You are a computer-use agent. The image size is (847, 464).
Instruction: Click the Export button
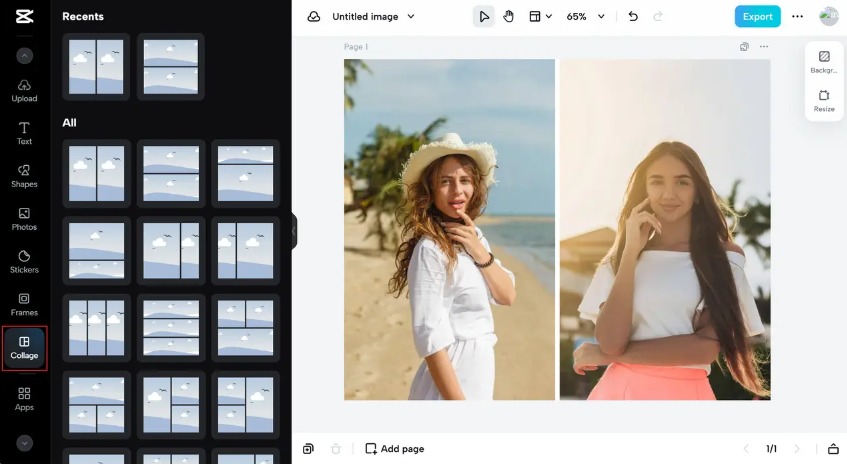pyautogui.click(x=757, y=17)
